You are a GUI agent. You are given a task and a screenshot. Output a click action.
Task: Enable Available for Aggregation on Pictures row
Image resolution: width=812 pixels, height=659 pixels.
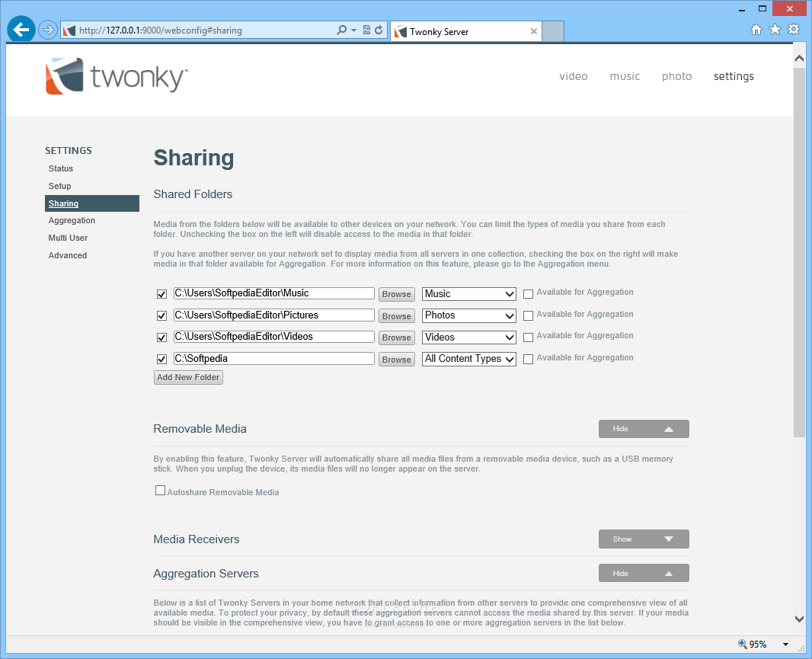(x=528, y=315)
